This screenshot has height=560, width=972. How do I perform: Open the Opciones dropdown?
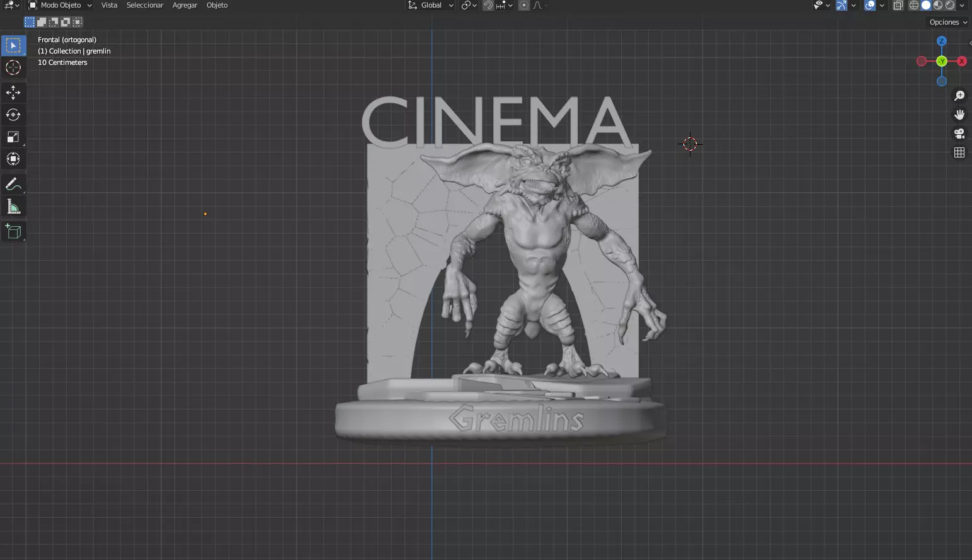948,22
